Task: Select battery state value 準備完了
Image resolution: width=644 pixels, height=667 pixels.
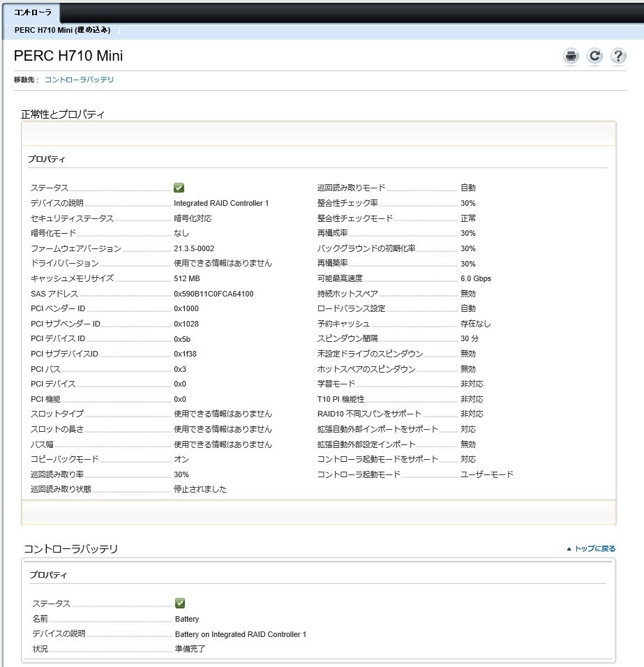Action: click(190, 649)
